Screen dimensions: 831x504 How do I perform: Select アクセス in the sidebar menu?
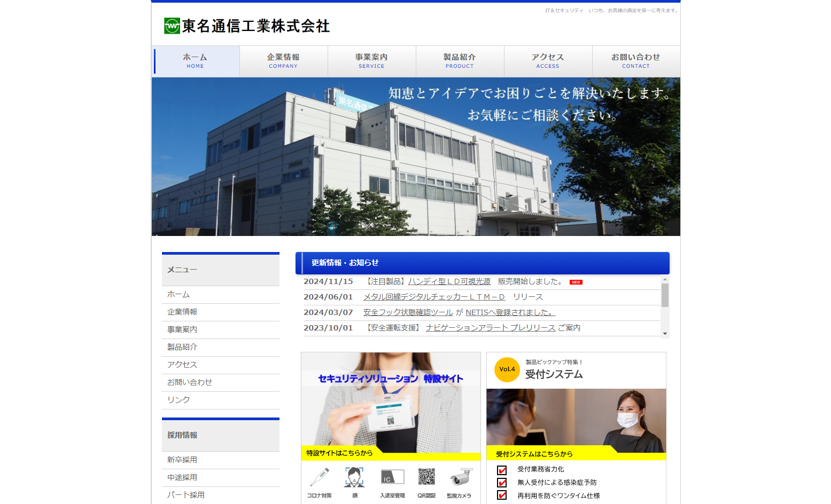tap(221, 365)
